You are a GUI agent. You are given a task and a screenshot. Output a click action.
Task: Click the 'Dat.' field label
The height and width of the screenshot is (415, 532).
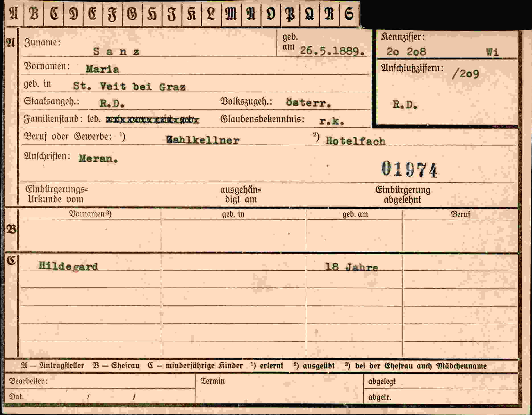pyautogui.click(x=16, y=397)
